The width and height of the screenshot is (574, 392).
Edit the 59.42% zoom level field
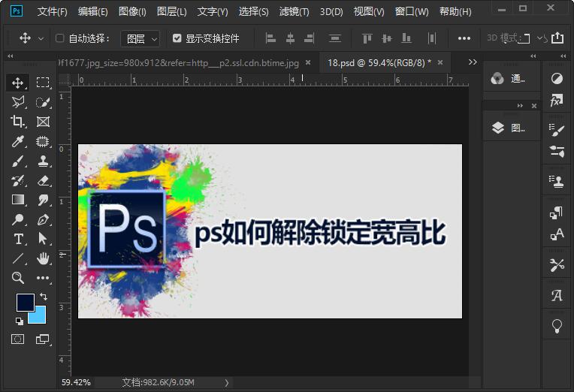(76, 382)
